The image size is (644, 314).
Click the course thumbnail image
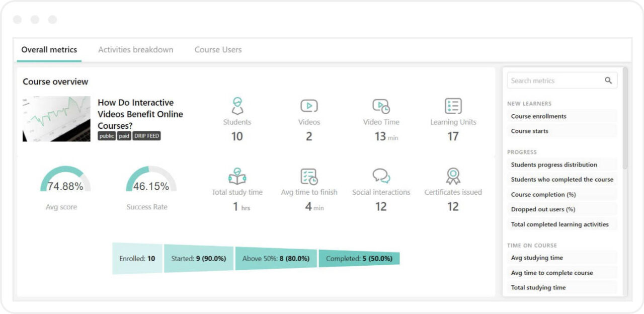tap(56, 119)
